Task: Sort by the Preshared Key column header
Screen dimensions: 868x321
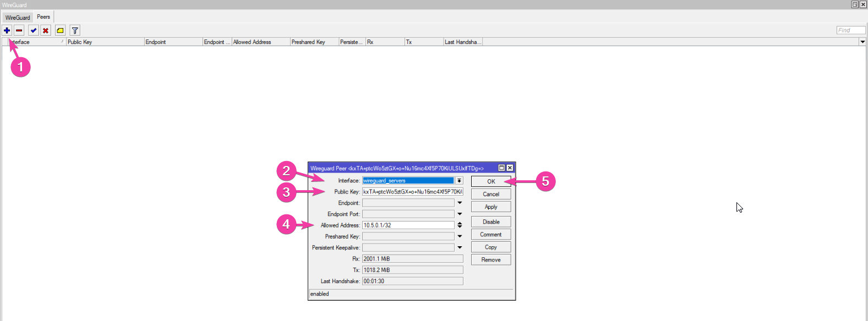Action: tap(314, 42)
